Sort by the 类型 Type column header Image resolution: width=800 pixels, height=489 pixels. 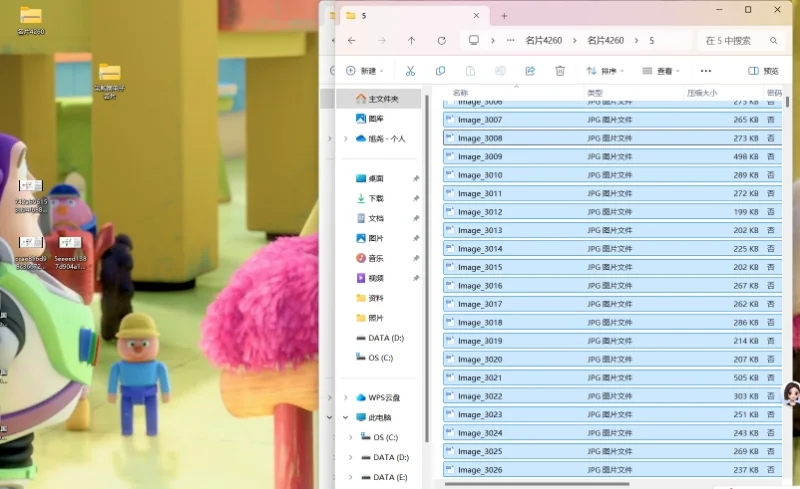click(x=595, y=92)
